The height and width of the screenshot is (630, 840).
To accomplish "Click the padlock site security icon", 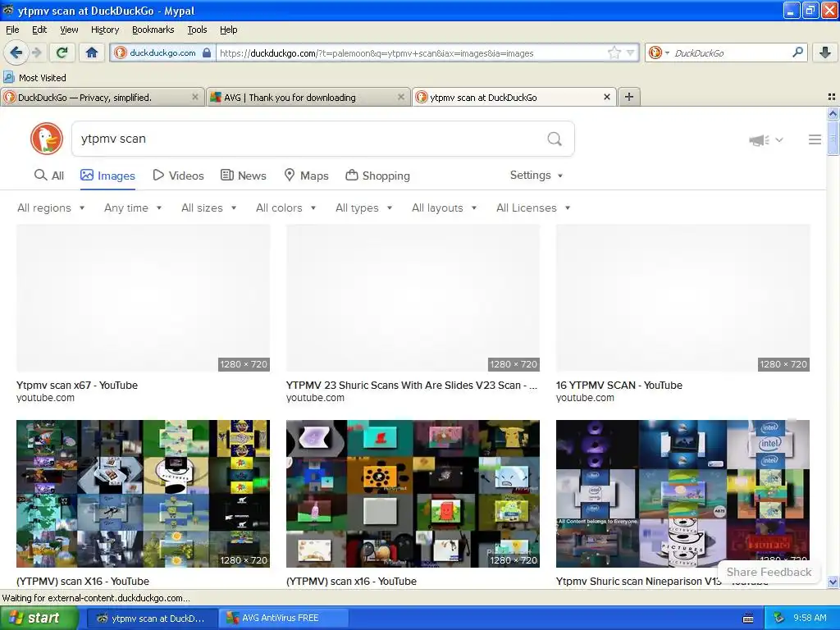I will [x=207, y=52].
